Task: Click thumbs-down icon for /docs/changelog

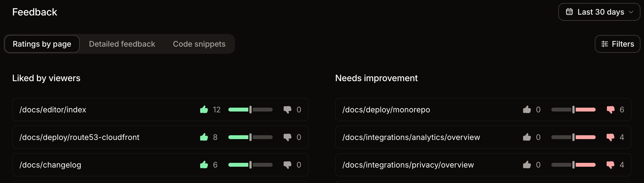Action: tap(288, 165)
